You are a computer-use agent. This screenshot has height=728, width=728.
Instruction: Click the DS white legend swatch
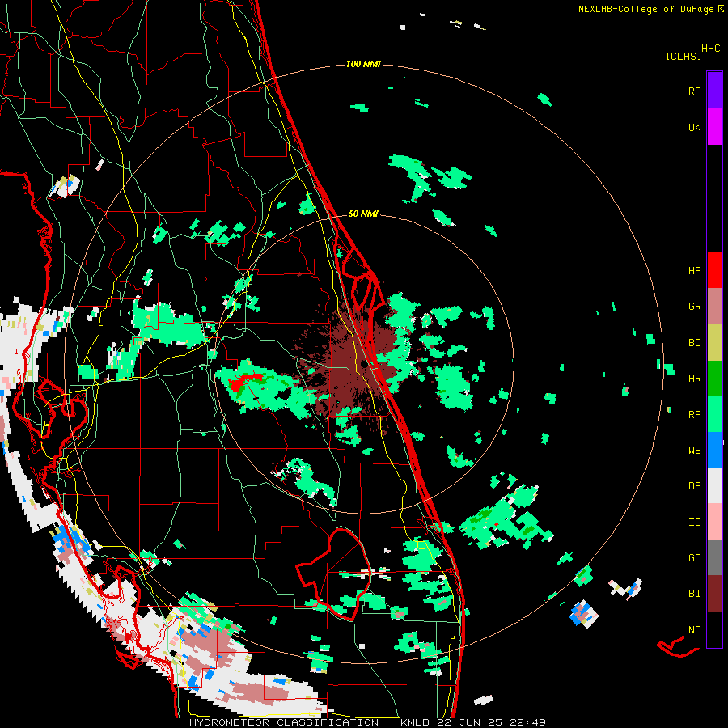coord(714,485)
